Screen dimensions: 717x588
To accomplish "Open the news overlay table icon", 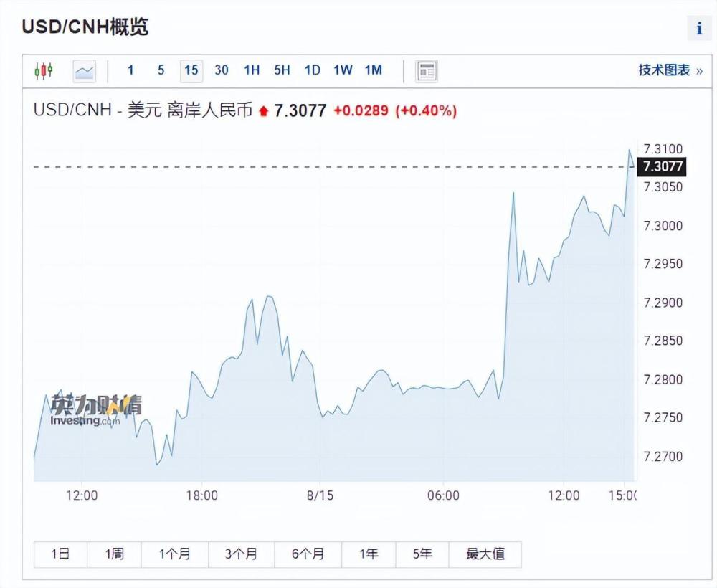I will (x=426, y=71).
